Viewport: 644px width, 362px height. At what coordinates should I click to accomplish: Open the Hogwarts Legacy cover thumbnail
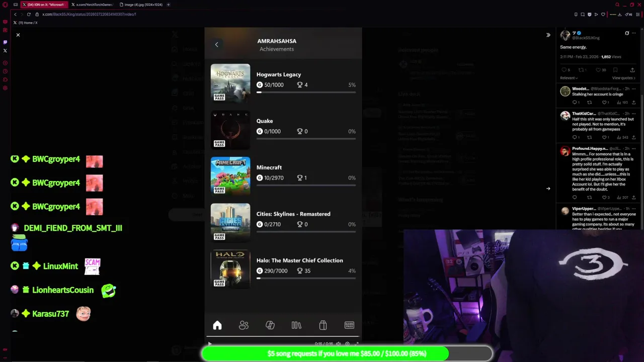230,82
